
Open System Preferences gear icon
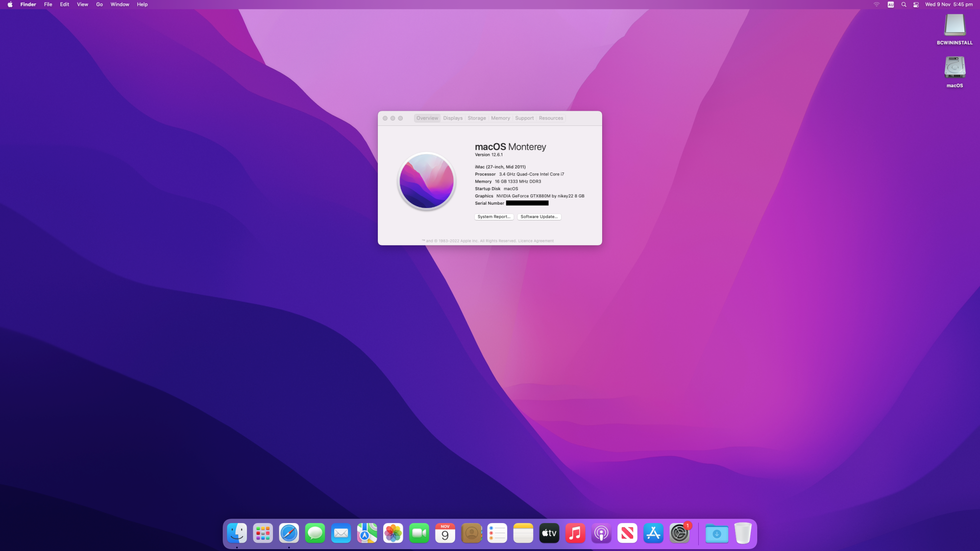(679, 533)
